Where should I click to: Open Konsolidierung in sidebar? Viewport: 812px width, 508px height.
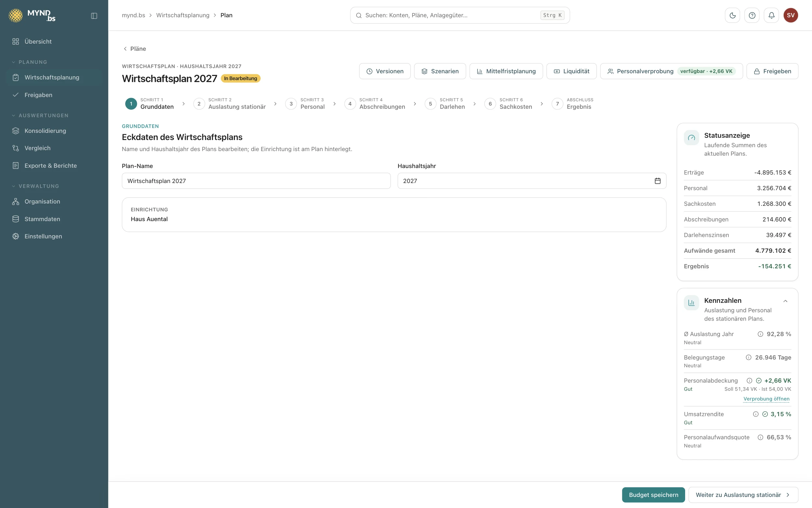54,131
